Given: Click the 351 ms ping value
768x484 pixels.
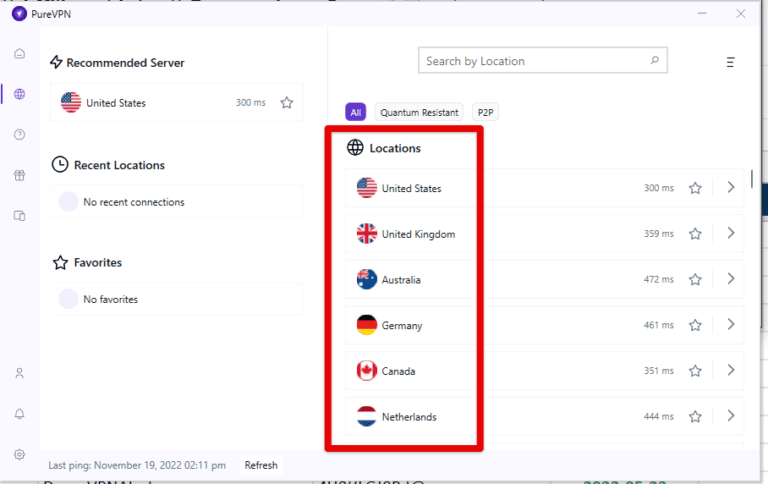Looking at the screenshot, I should (x=658, y=370).
